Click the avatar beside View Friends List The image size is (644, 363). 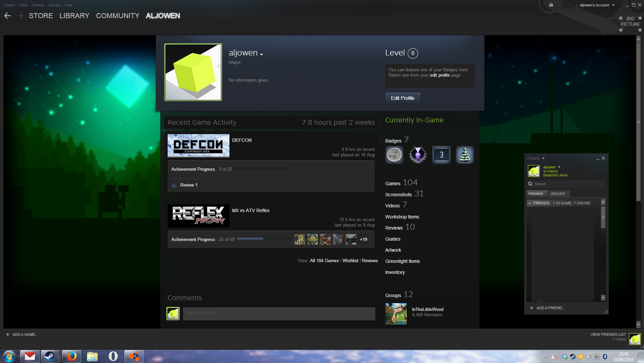click(x=635, y=339)
